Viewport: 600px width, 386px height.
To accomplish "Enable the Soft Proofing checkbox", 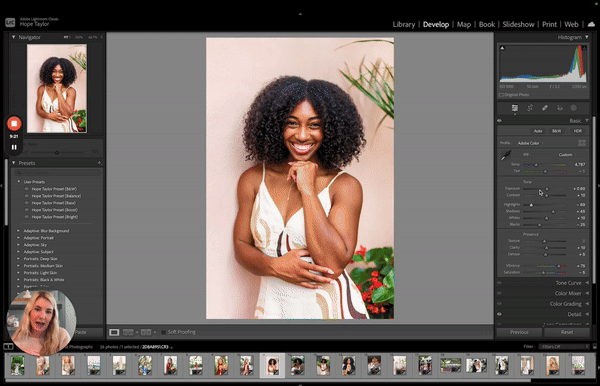I will tap(164, 332).
